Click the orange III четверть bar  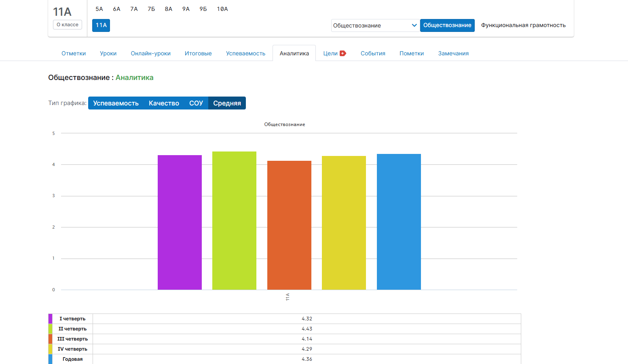click(289, 225)
